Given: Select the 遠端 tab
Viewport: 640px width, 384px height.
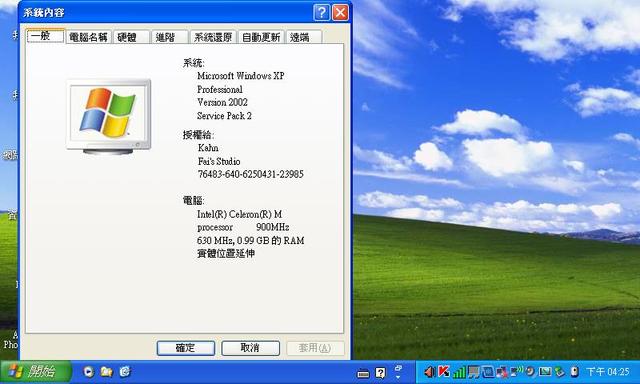Looking at the screenshot, I should pos(304,37).
